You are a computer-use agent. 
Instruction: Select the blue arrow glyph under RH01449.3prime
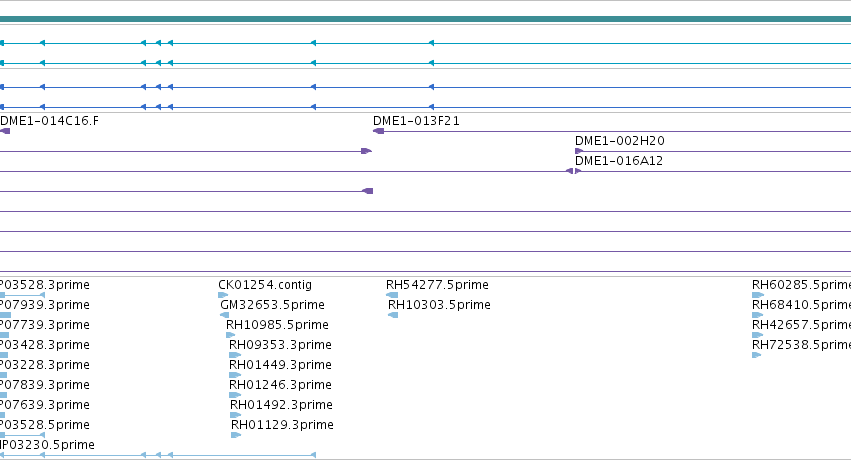point(235,375)
